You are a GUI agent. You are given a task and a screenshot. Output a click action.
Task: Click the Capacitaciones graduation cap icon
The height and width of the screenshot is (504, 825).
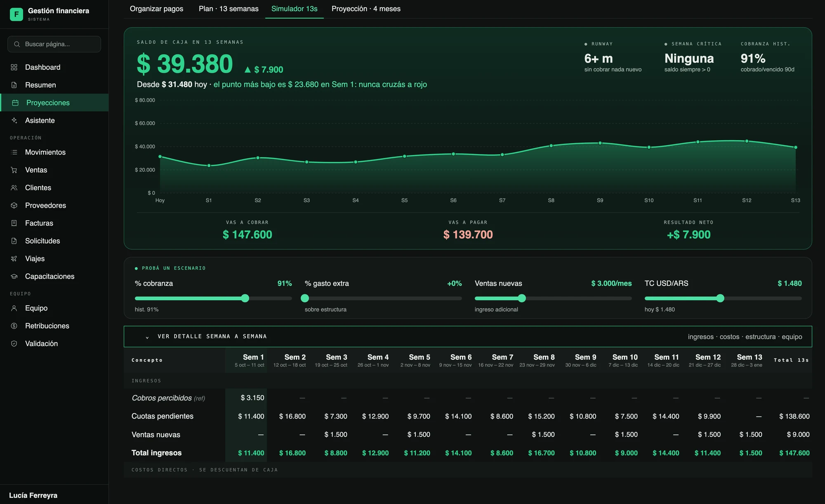click(x=14, y=276)
